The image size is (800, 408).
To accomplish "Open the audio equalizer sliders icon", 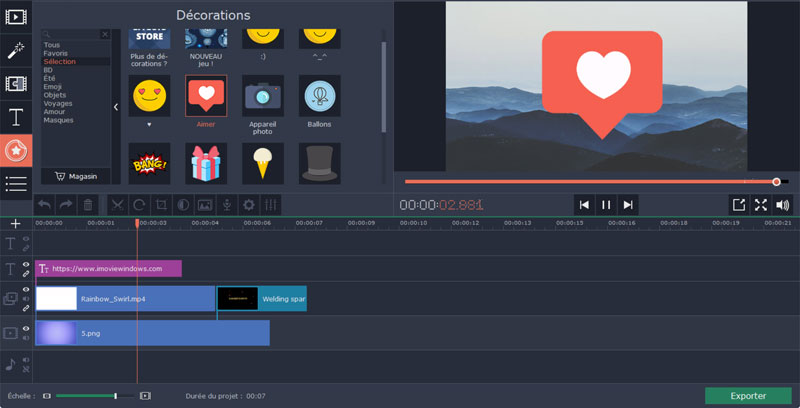I will [270, 205].
